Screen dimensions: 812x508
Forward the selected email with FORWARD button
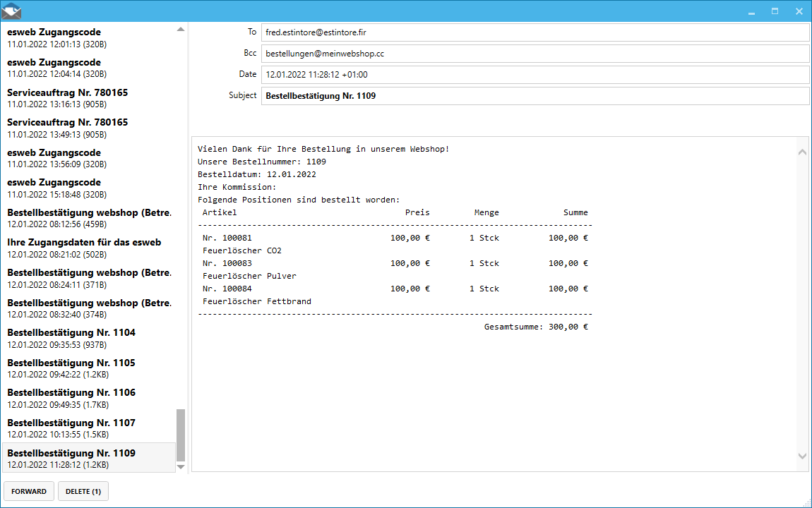pyautogui.click(x=29, y=492)
